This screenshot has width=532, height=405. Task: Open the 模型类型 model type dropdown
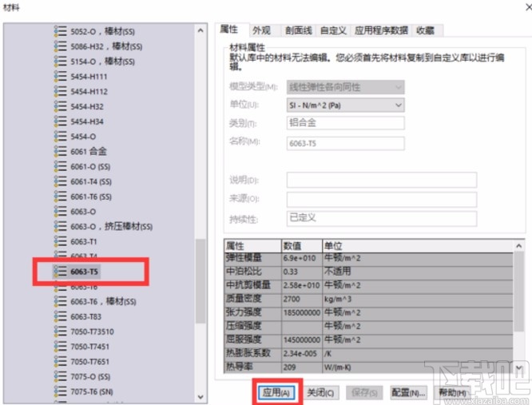click(345, 87)
